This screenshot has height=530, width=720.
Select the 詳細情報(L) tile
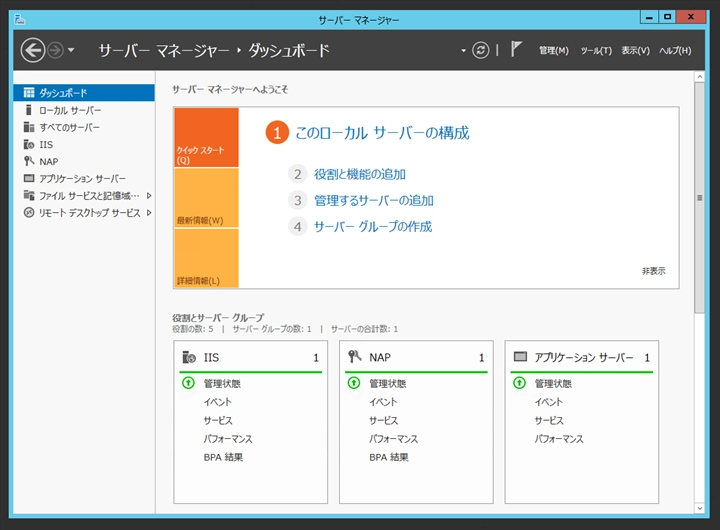point(206,258)
